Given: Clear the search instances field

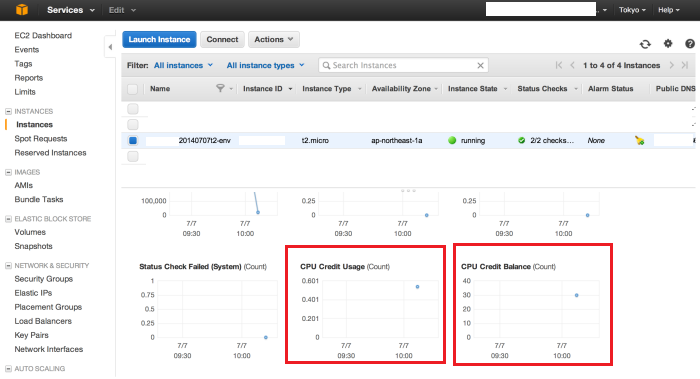Looking at the screenshot, I should tap(480, 66).
